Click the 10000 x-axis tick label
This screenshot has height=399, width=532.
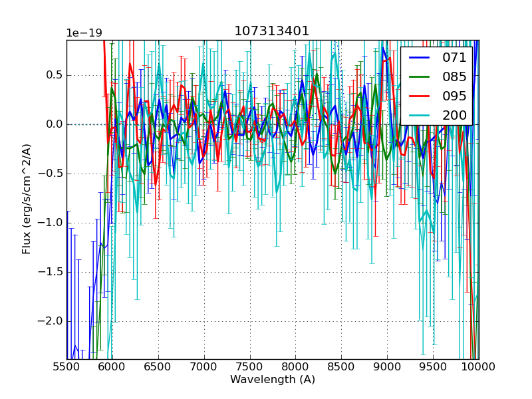point(478,366)
